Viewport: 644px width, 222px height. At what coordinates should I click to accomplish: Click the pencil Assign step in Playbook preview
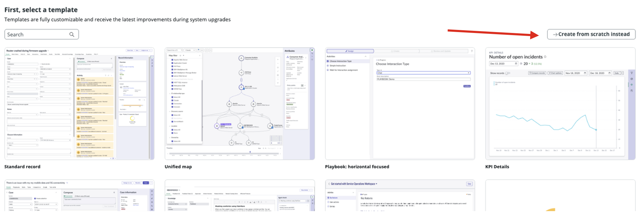coord(350,51)
